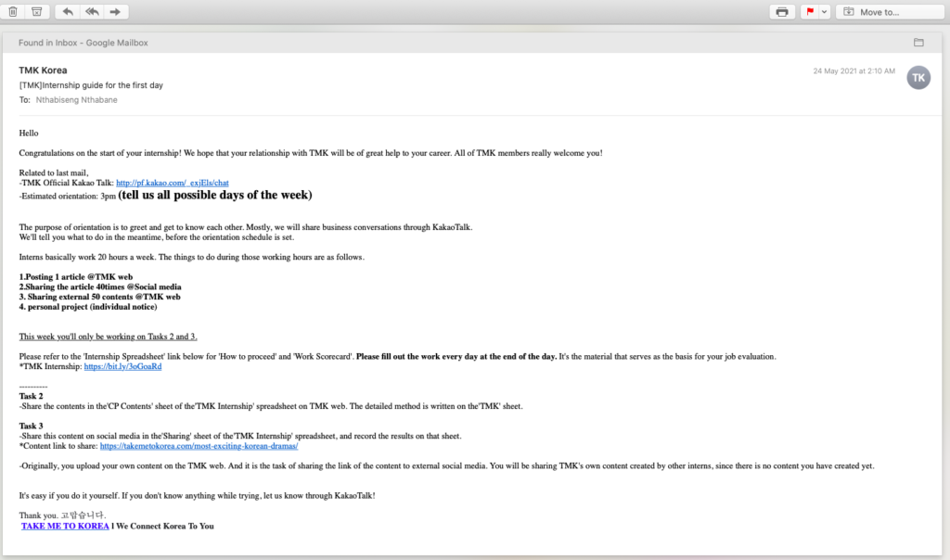Click the Korean thank you text 고맙습니다
Viewport: 950px width, 560px height.
tap(83, 515)
